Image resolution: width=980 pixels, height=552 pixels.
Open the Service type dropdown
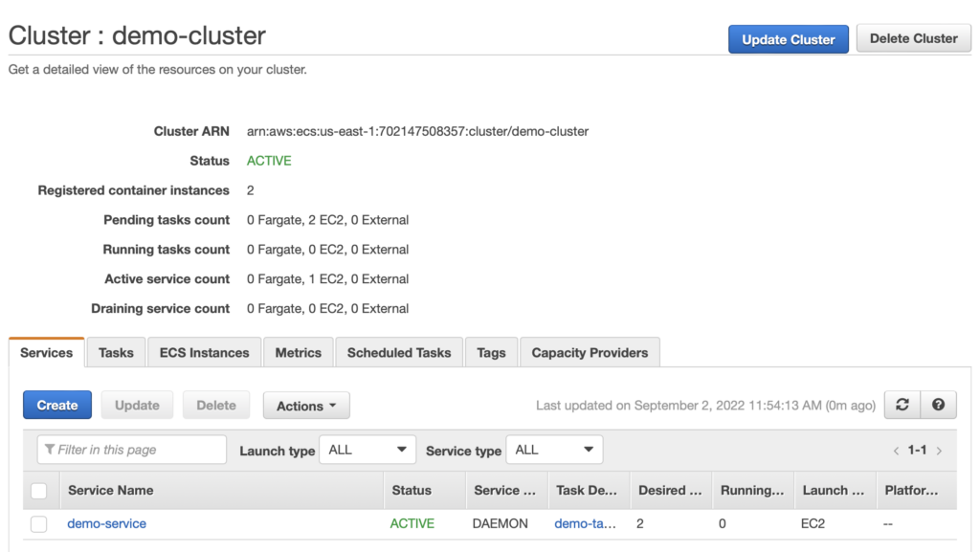click(554, 450)
